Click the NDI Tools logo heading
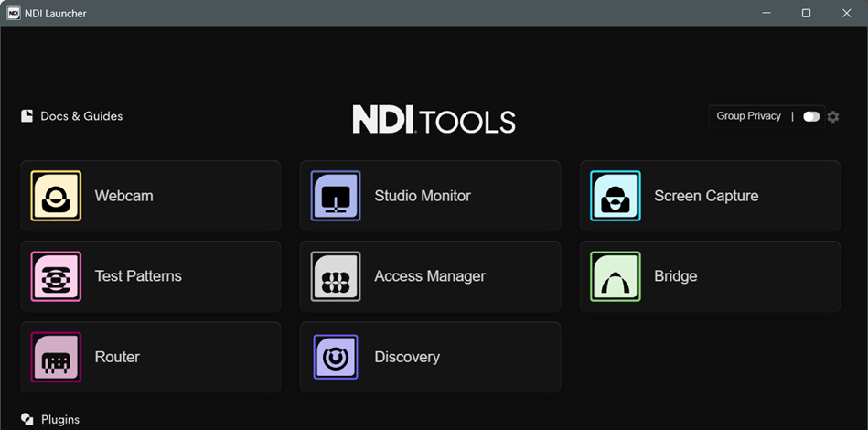 pos(434,120)
